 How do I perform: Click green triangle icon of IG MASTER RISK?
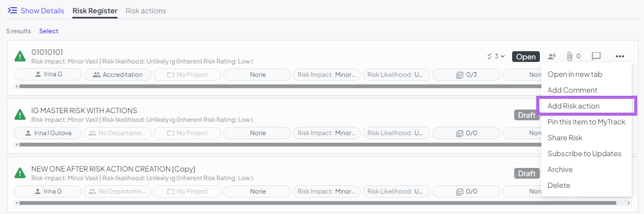pos(20,114)
